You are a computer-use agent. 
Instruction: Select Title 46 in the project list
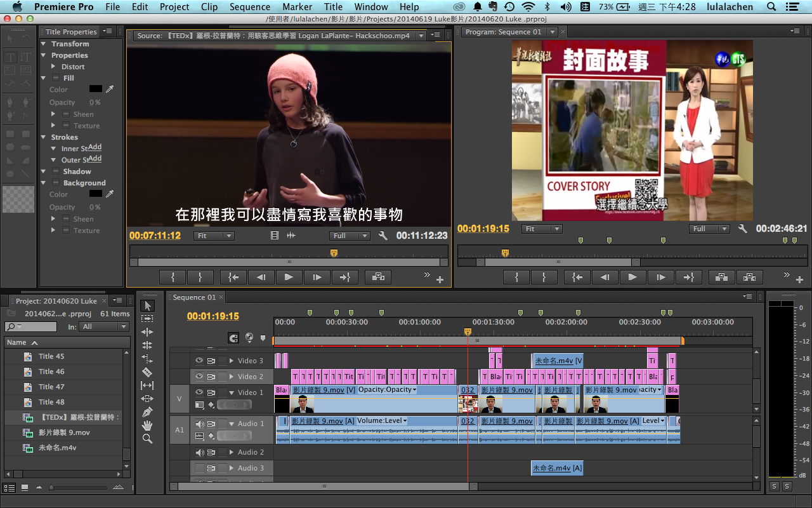[51, 371]
